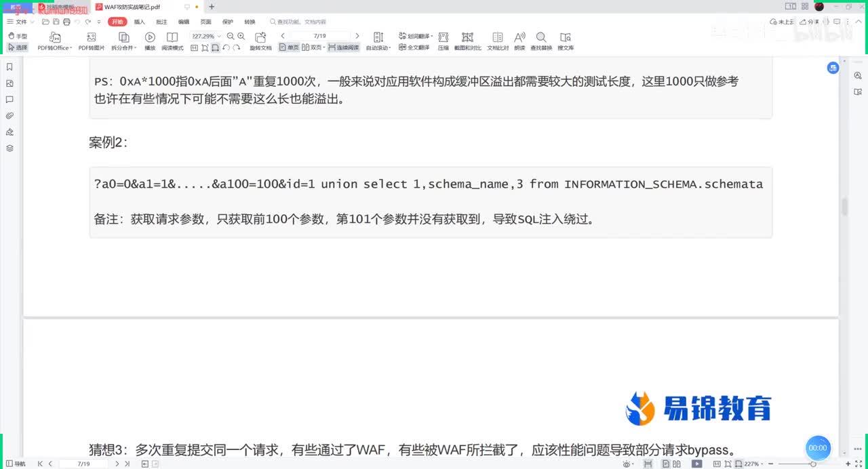
Task: Open user avatar account menu
Action: [819, 7]
